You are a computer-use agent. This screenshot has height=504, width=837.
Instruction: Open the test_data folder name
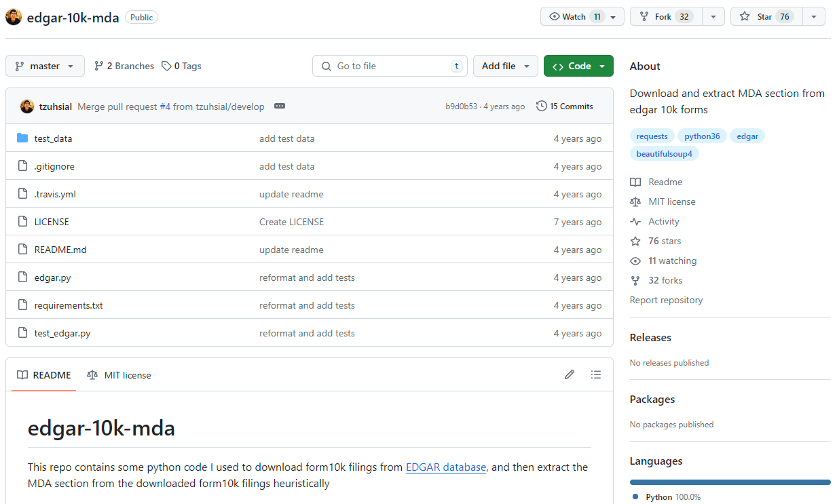pos(53,138)
